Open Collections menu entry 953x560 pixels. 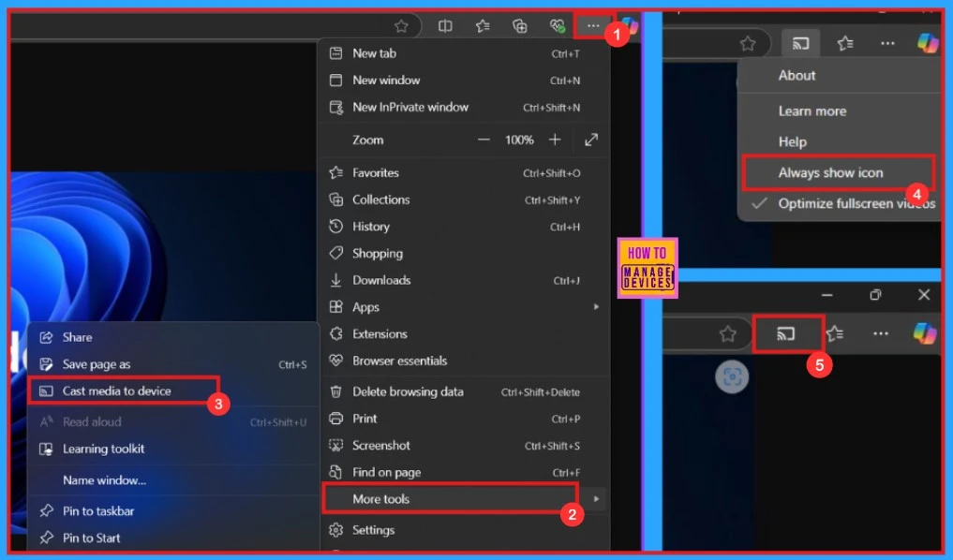(464, 199)
